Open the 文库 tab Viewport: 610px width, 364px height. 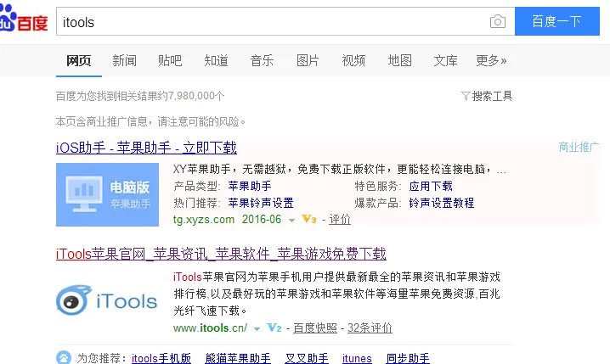pos(445,60)
